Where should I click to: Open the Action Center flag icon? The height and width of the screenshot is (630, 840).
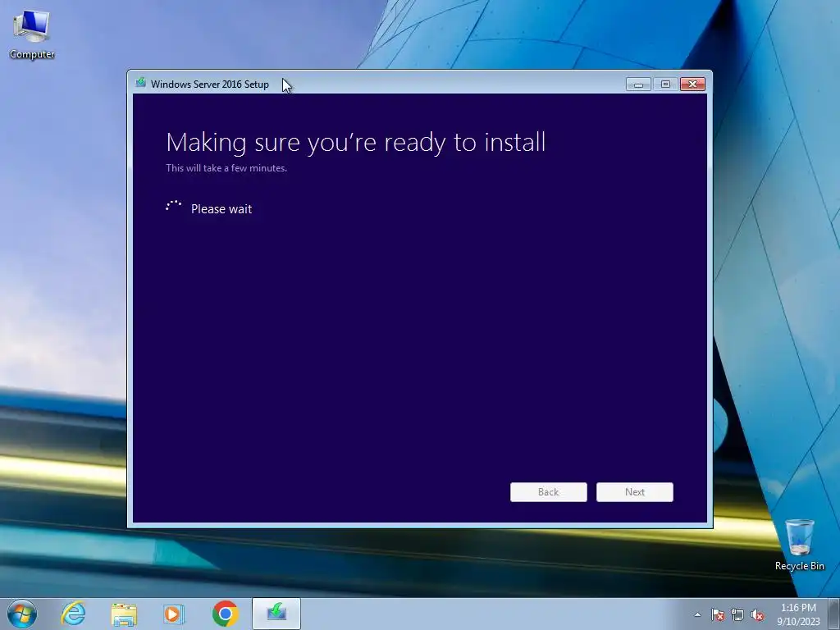pos(717,614)
